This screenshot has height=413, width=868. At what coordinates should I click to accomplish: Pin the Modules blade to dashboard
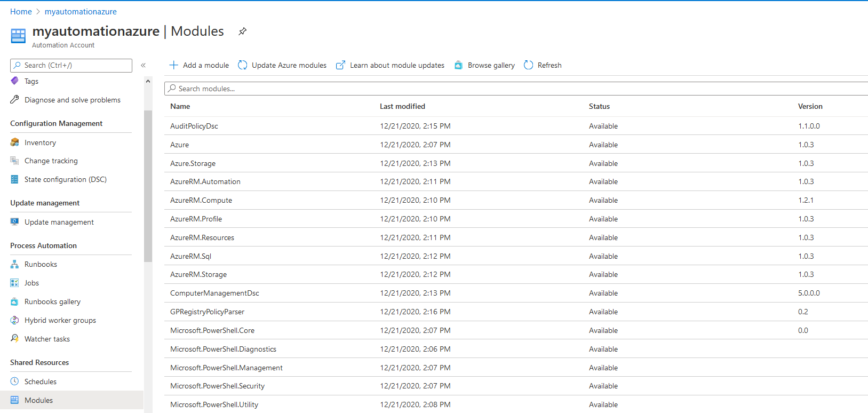[x=242, y=31]
